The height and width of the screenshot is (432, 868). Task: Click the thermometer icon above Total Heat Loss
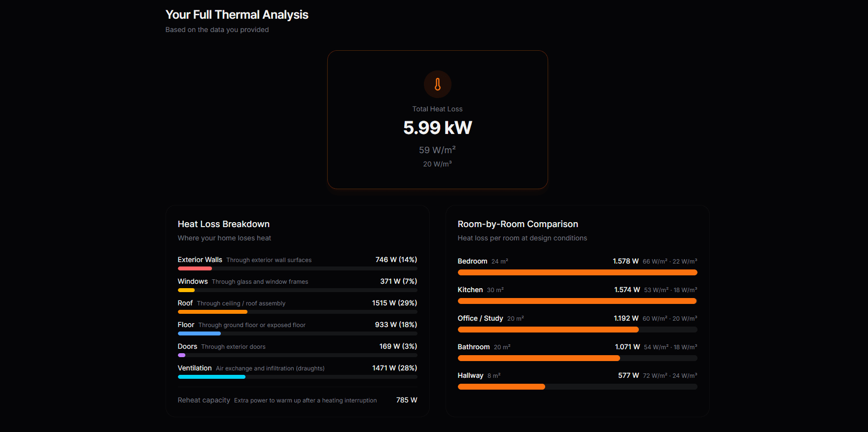pyautogui.click(x=437, y=84)
